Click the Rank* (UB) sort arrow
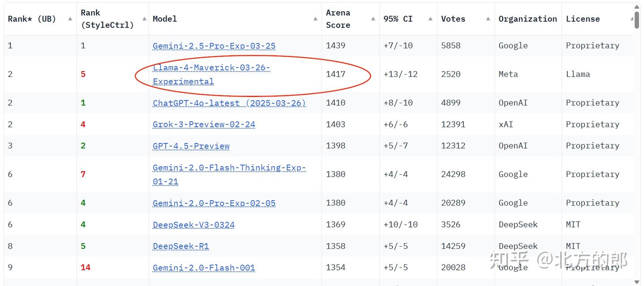This screenshot has height=286, width=644. pyautogui.click(x=70, y=19)
